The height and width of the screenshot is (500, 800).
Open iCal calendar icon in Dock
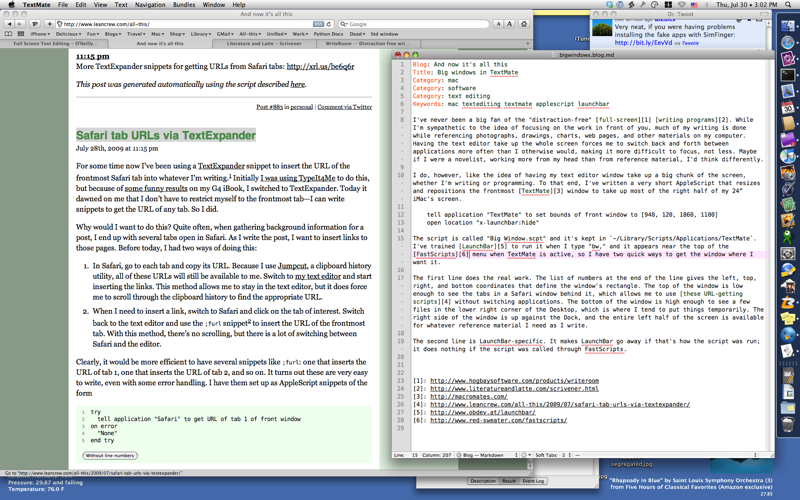788,108
